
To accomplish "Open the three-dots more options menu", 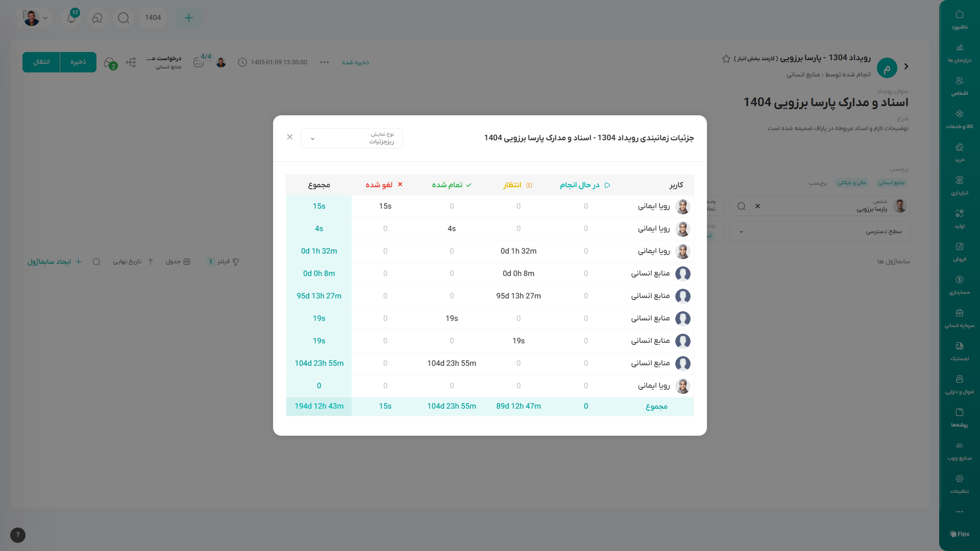I will point(325,62).
